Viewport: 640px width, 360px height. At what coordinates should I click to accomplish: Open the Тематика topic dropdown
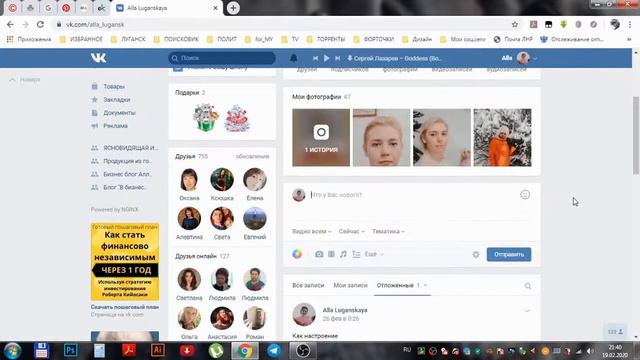click(x=388, y=231)
